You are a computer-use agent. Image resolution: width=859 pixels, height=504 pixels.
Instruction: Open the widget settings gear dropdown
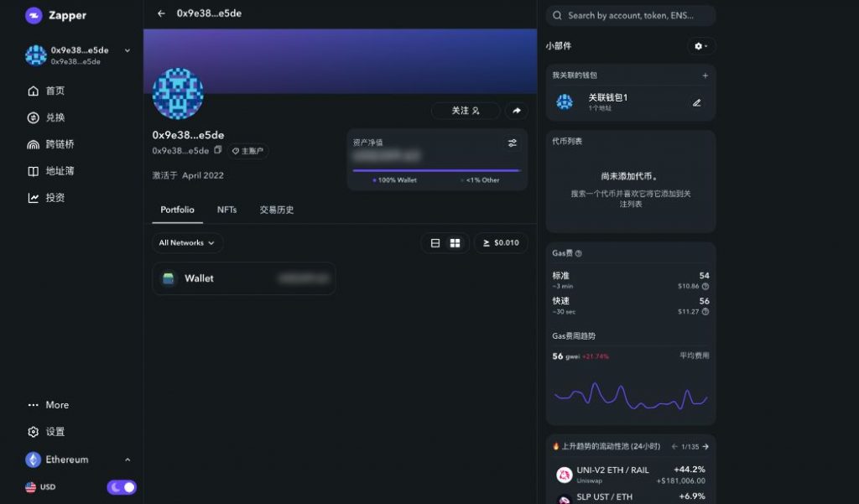(700, 46)
